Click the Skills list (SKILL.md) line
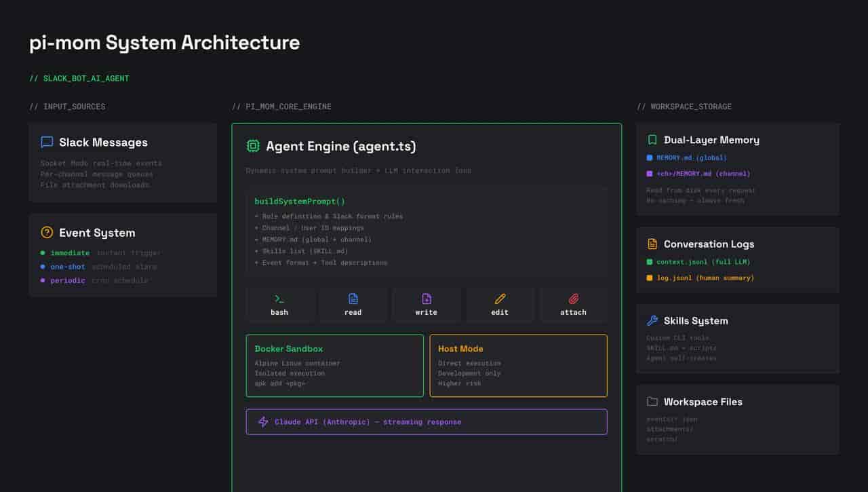Image resolution: width=868 pixels, height=492 pixels. [x=301, y=251]
